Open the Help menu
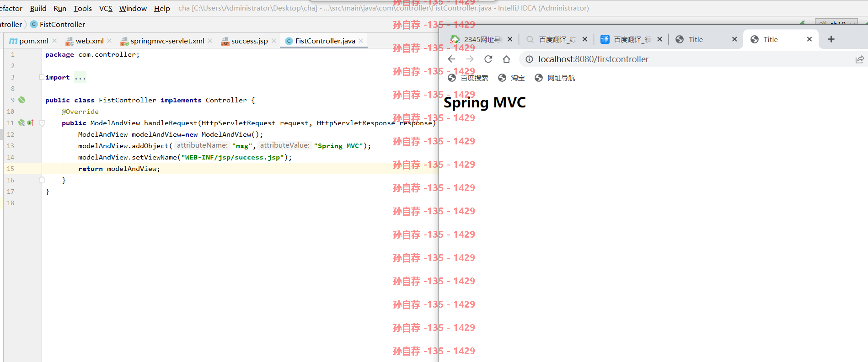868x362 pixels. point(162,8)
